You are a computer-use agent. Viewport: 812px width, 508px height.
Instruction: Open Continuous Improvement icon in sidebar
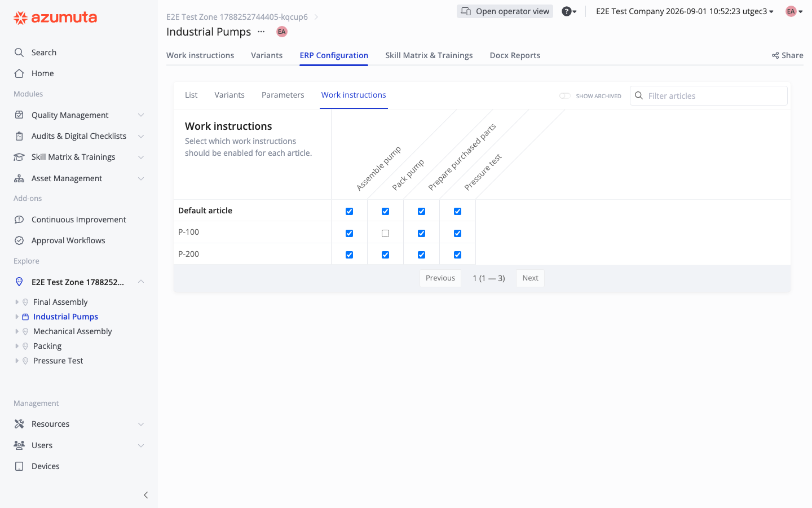click(19, 220)
